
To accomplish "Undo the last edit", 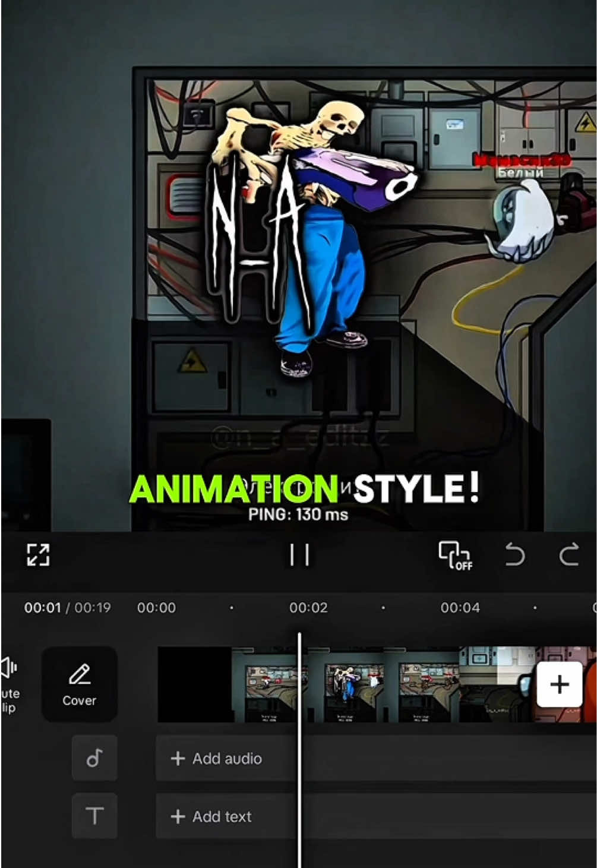I will 515,555.
